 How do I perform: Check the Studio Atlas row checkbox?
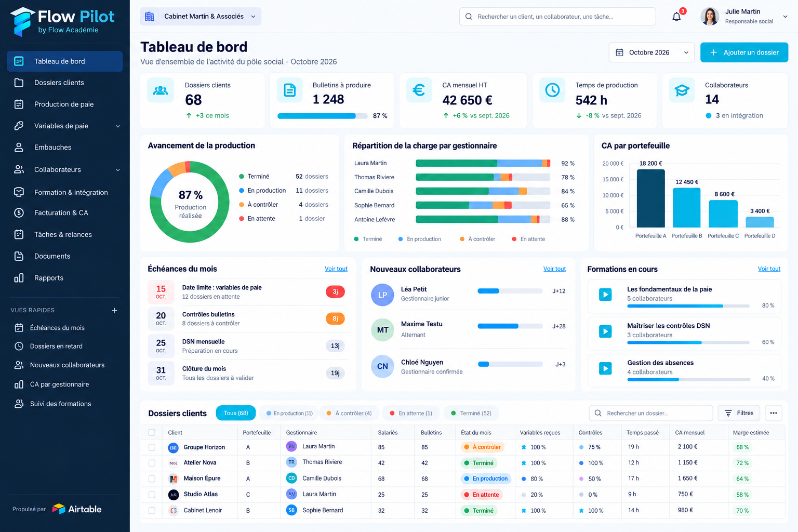click(x=152, y=495)
